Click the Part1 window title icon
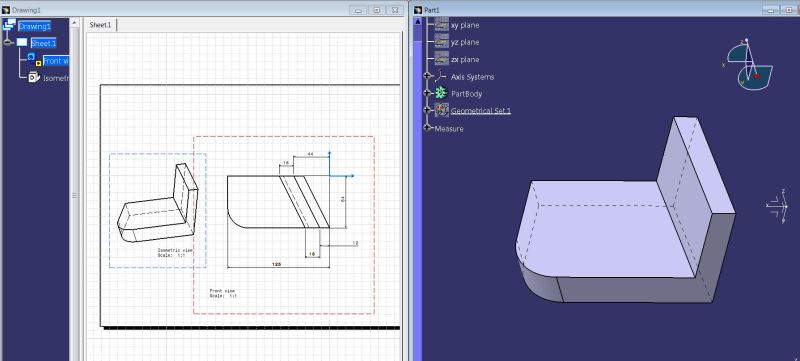The height and width of the screenshot is (361, 800). click(418, 10)
